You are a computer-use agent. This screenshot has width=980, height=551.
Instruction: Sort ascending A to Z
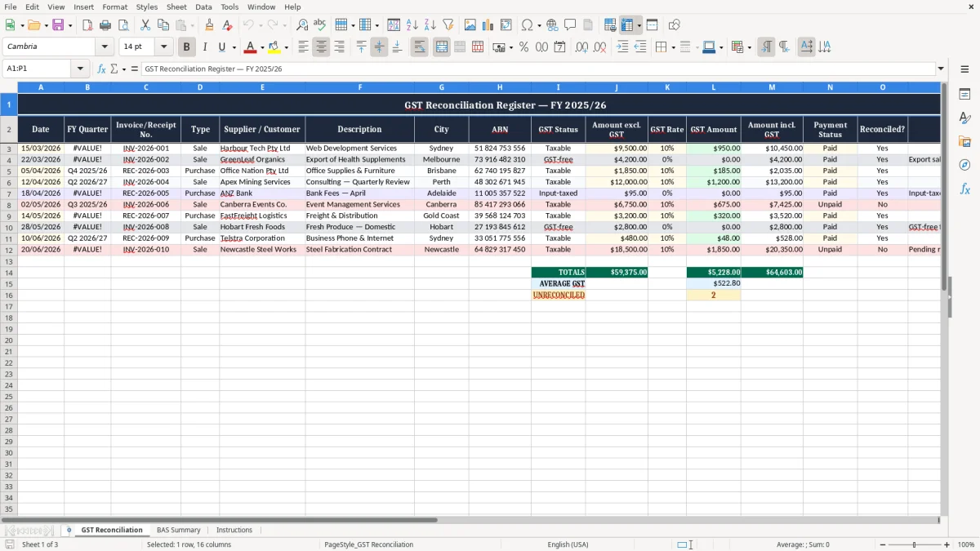(x=412, y=25)
